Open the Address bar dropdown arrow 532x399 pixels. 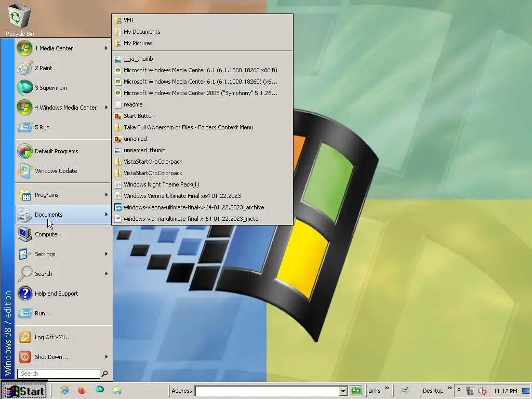click(x=343, y=391)
